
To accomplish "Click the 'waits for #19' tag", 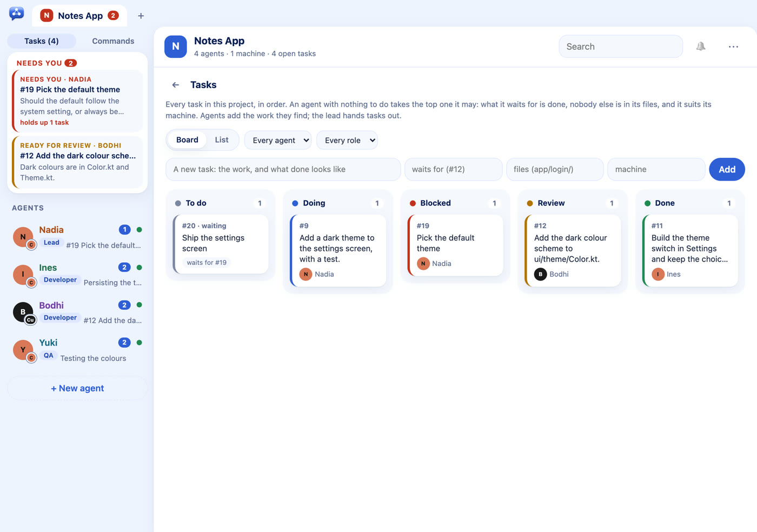I will tap(207, 263).
